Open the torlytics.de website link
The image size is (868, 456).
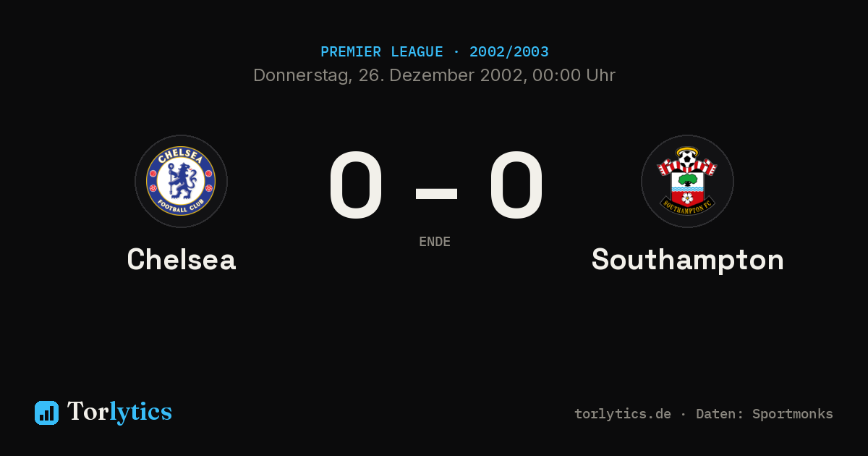[623, 414]
